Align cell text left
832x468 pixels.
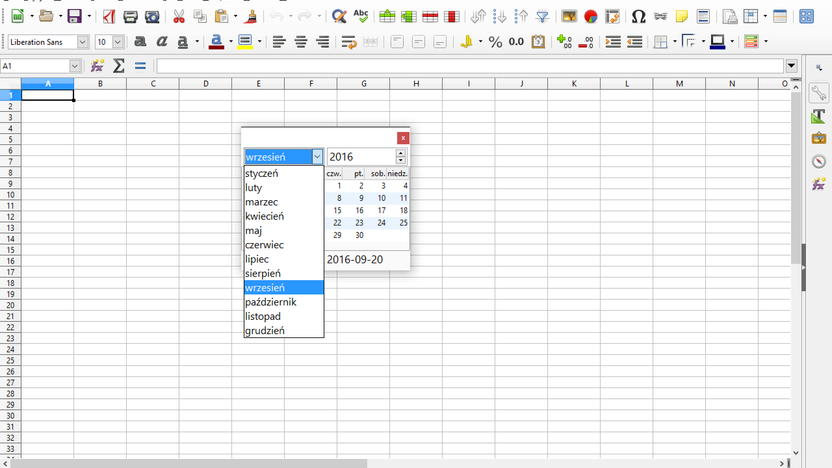pos(279,41)
